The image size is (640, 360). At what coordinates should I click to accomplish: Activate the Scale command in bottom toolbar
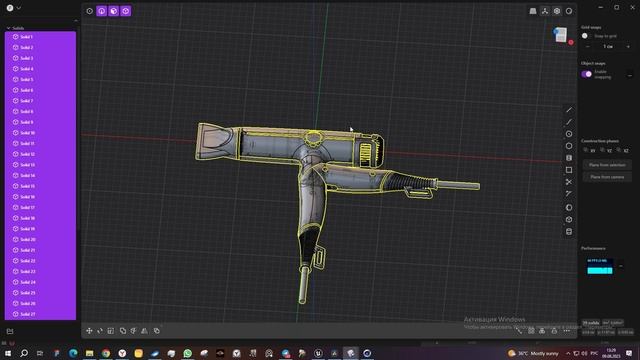pyautogui.click(x=111, y=331)
